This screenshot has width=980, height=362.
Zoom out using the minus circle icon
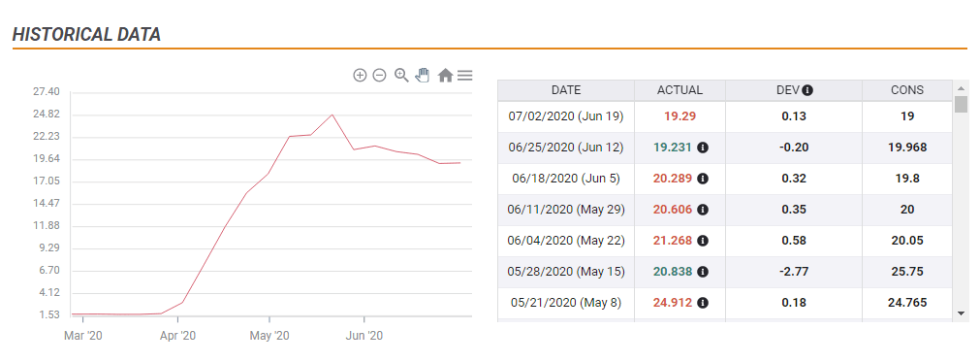tap(379, 76)
